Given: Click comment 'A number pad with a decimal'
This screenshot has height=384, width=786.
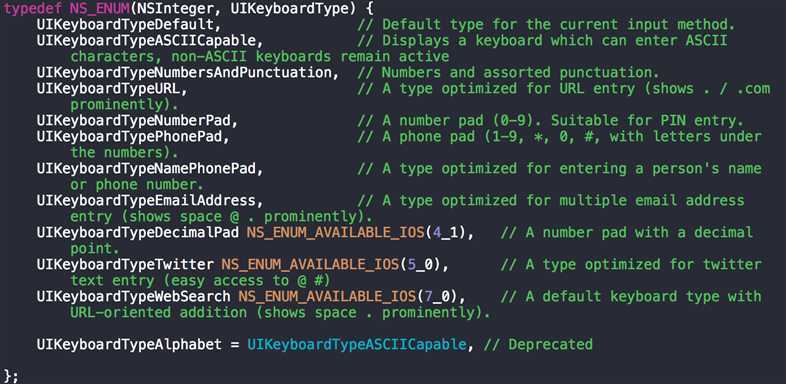Looking at the screenshot, I should (639, 233).
